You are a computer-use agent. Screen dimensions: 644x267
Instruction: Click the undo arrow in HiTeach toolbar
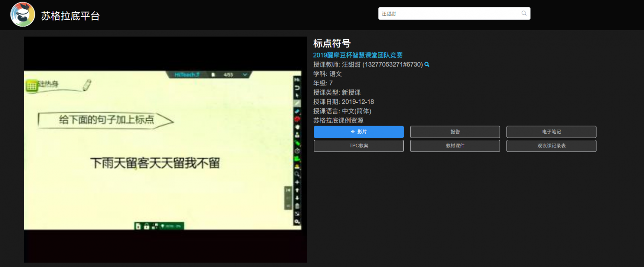click(x=297, y=87)
